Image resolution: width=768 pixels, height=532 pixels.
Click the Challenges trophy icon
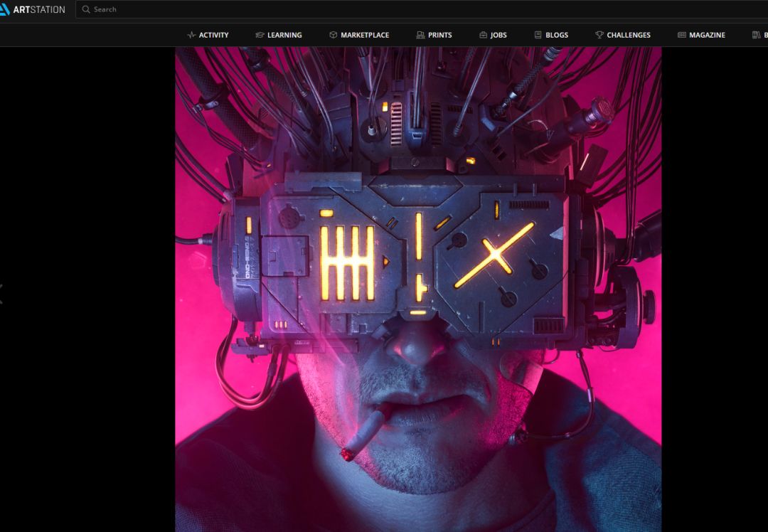[599, 35]
